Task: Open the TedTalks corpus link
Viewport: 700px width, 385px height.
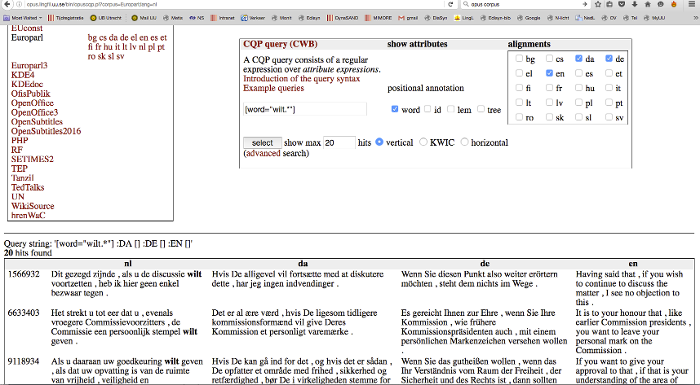Action: click(x=28, y=187)
